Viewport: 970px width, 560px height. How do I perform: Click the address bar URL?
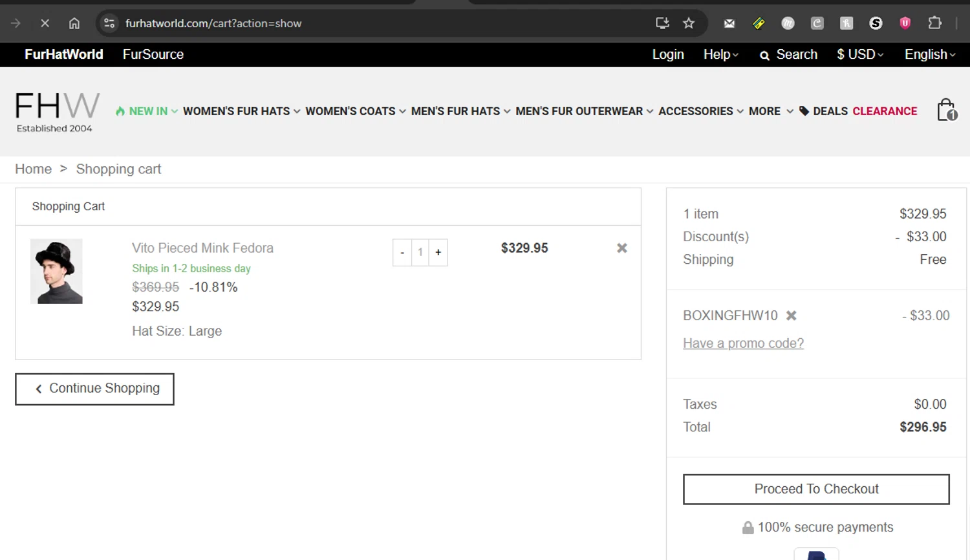213,23
